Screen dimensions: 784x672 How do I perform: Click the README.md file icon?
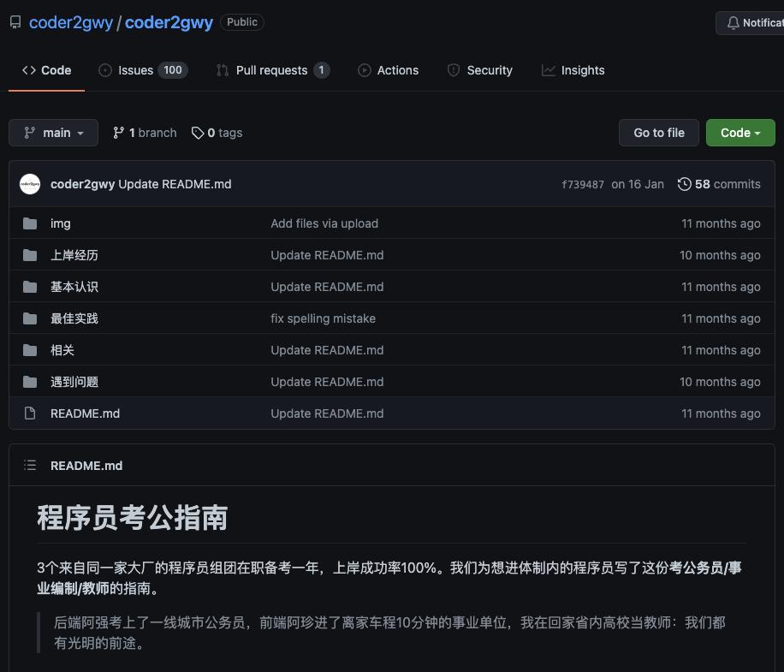pos(30,413)
